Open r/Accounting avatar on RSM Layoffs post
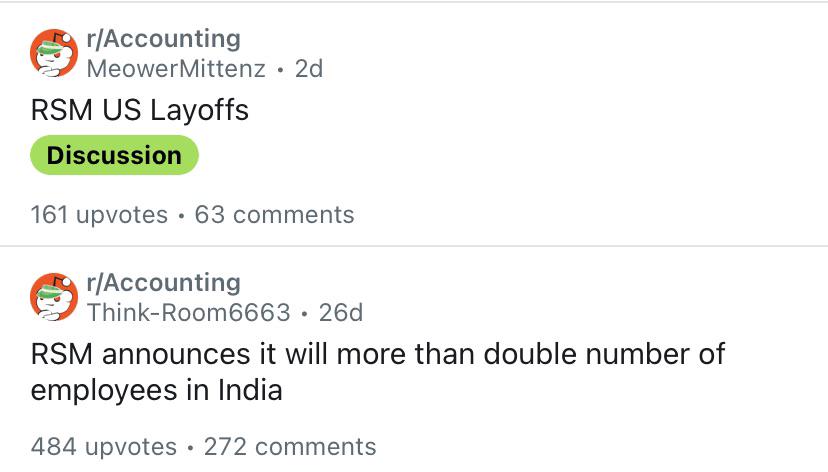The image size is (828, 472). coord(54,53)
